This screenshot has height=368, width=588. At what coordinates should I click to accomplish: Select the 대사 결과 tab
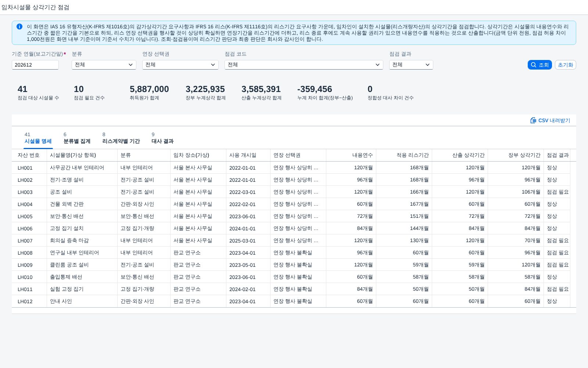tap(162, 138)
